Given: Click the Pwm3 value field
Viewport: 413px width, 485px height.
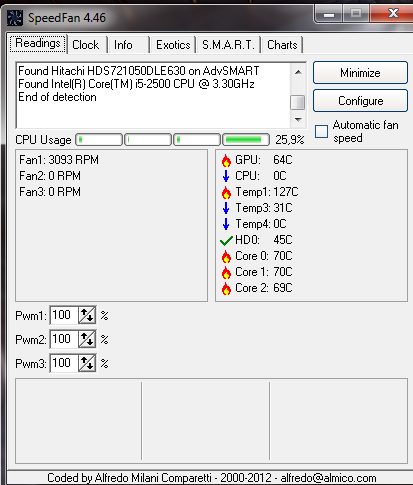Looking at the screenshot, I should (x=64, y=363).
